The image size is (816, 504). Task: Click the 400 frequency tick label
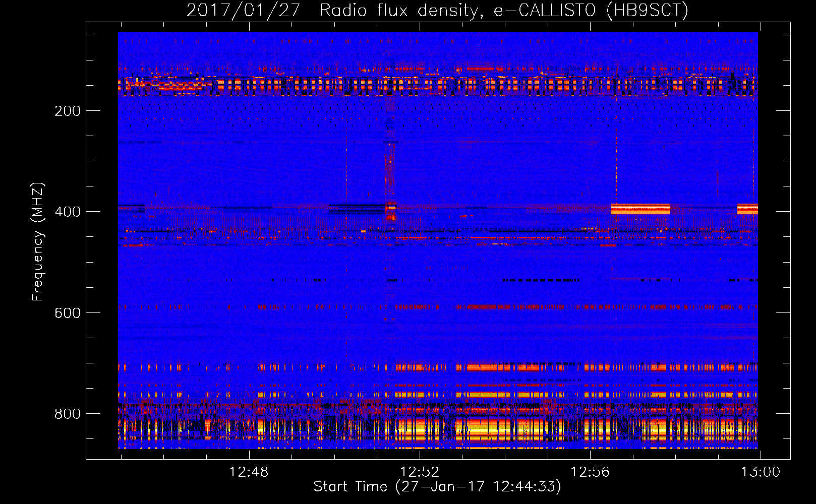point(68,212)
